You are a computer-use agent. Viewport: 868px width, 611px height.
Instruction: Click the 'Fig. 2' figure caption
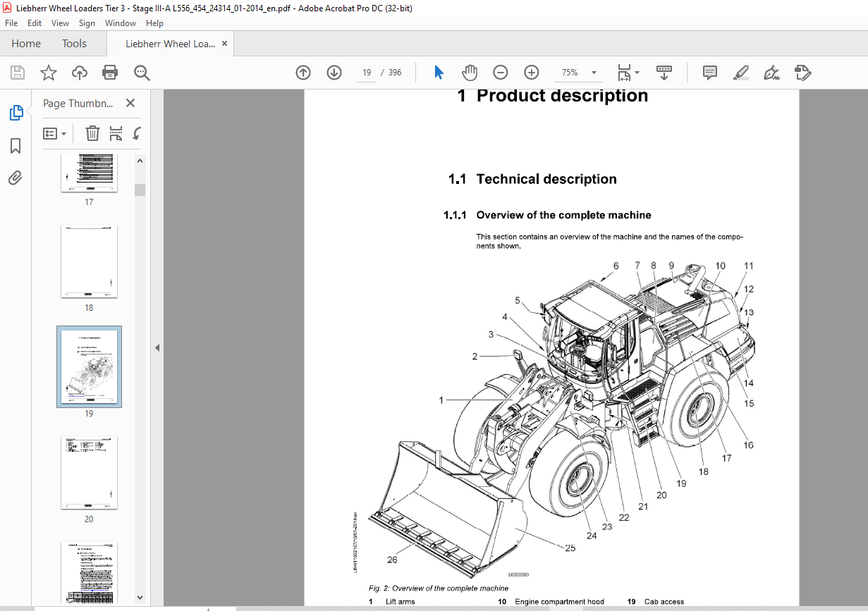(x=438, y=588)
